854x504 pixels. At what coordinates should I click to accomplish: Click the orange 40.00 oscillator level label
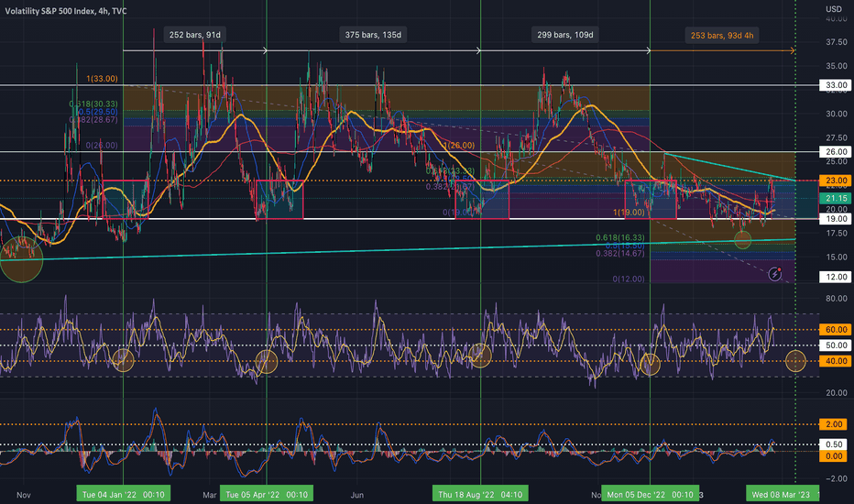836,361
